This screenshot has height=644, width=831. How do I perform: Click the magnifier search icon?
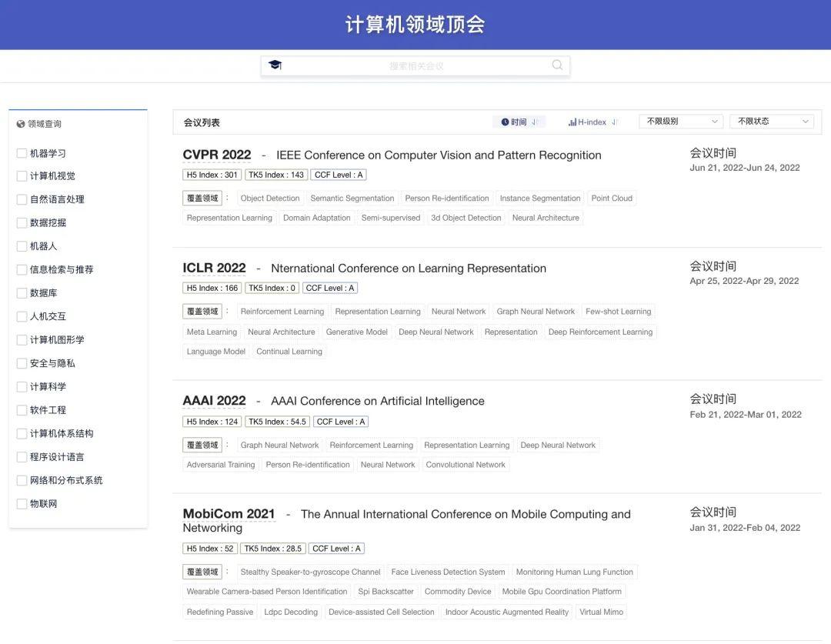pyautogui.click(x=557, y=65)
